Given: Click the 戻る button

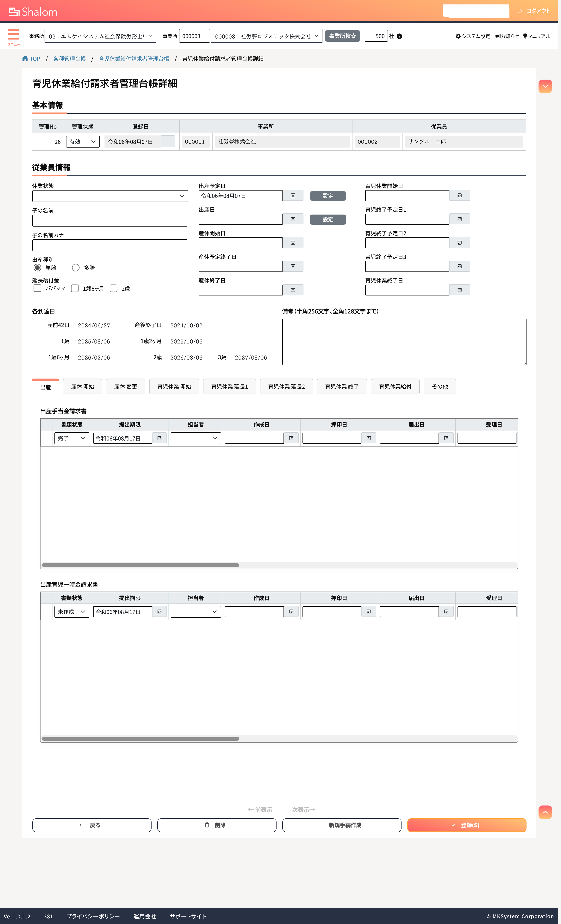Looking at the screenshot, I should (92, 825).
